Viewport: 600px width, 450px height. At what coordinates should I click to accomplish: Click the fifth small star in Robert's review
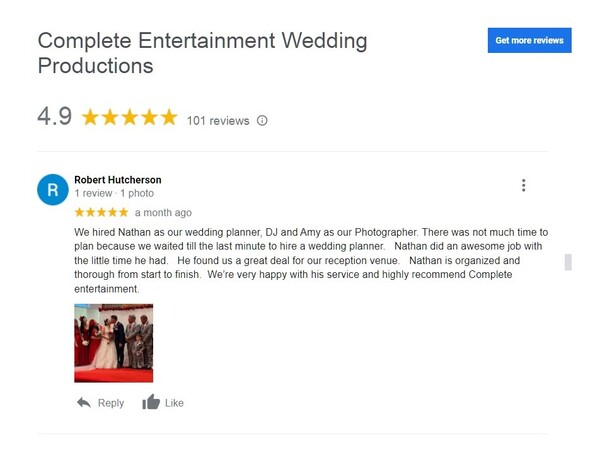click(123, 212)
